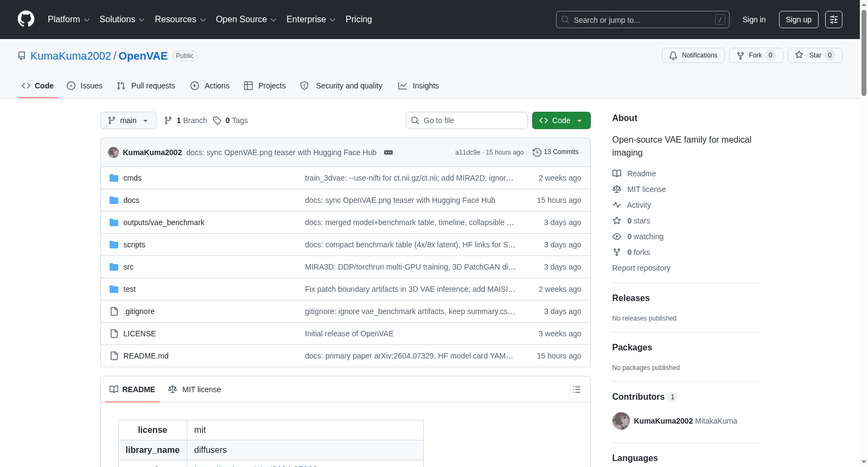Click the bell Notifications button

click(693, 55)
